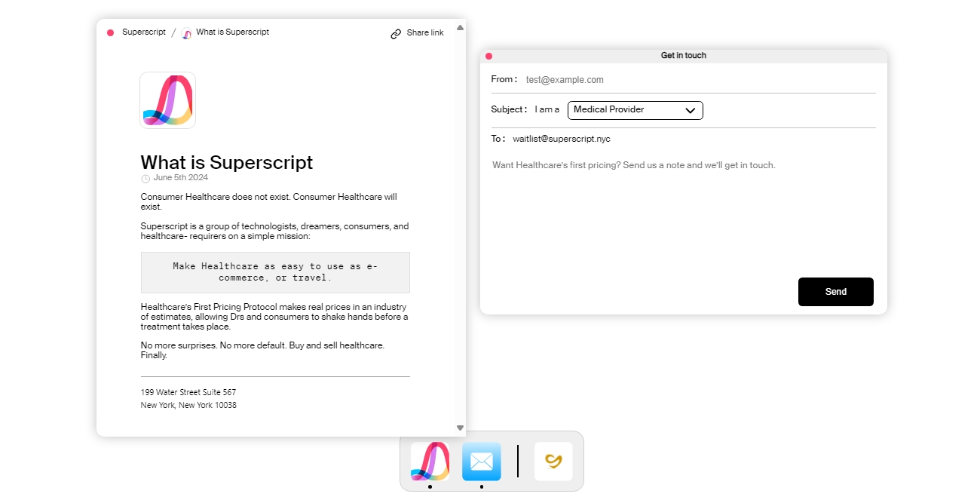The image size is (980, 503).
Task: Click the I am a text beside Subject
Action: [547, 110]
